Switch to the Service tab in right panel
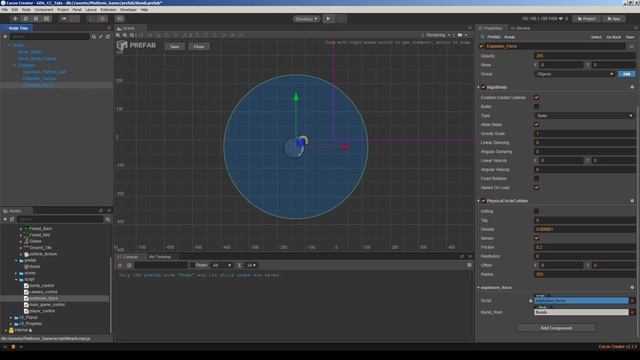 (520, 28)
